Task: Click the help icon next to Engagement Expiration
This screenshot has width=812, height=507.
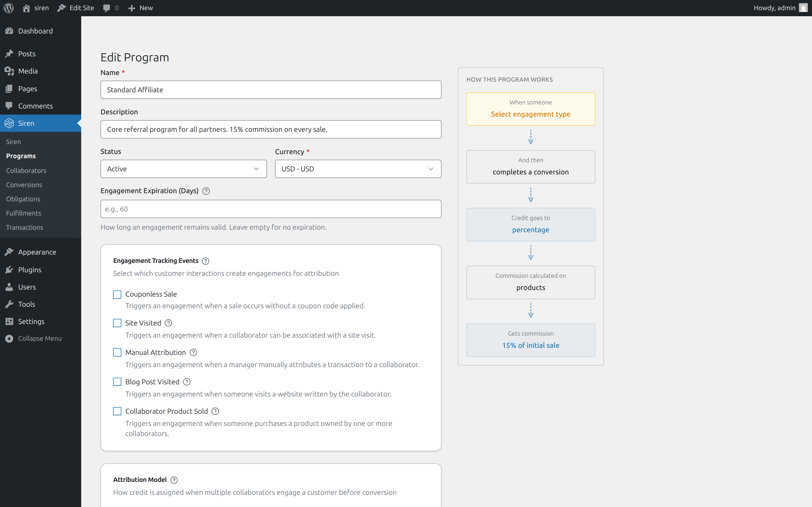Action: point(206,191)
